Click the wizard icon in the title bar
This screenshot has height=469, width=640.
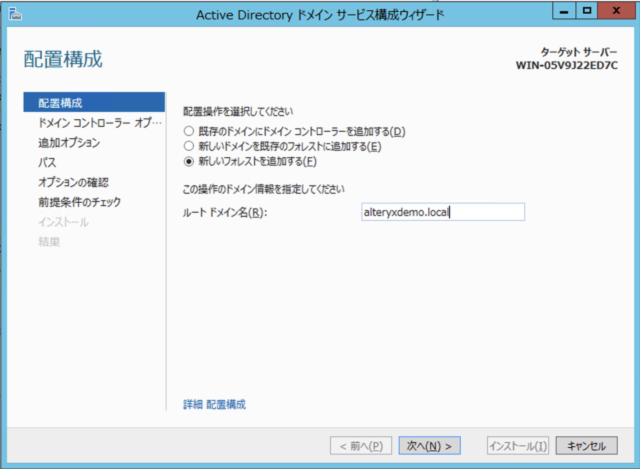(15, 15)
